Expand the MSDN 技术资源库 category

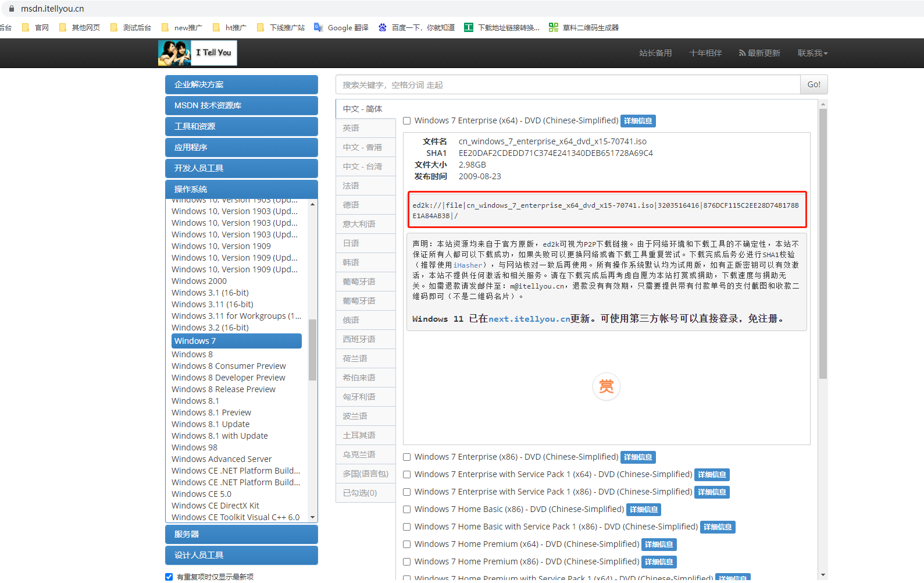click(241, 105)
